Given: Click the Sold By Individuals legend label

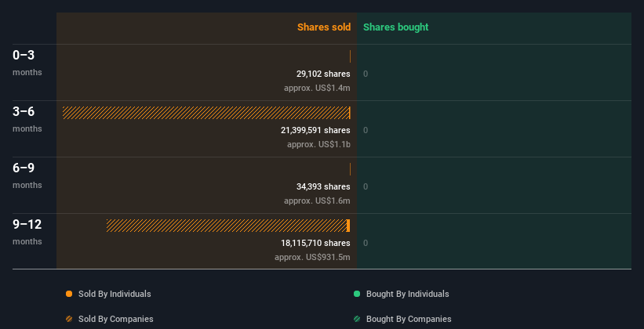Looking at the screenshot, I should click(115, 294).
